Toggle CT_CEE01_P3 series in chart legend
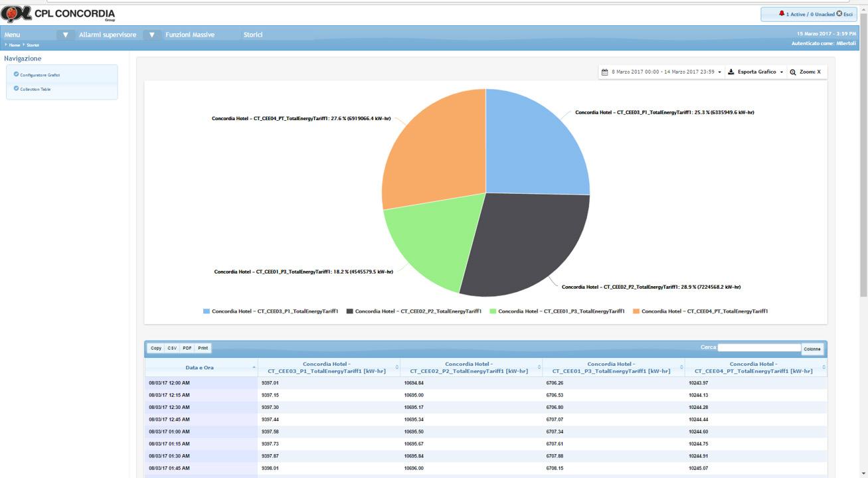868x478 pixels. click(x=557, y=311)
